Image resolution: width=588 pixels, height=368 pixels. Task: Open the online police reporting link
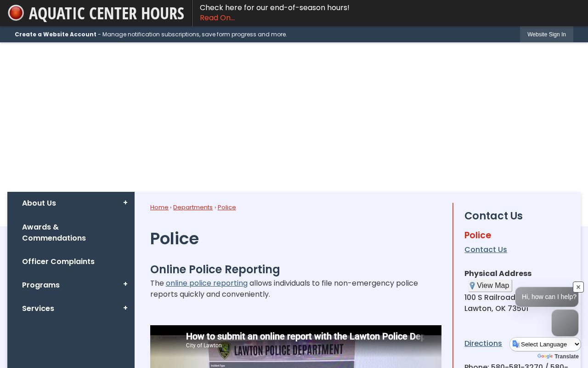click(207, 283)
